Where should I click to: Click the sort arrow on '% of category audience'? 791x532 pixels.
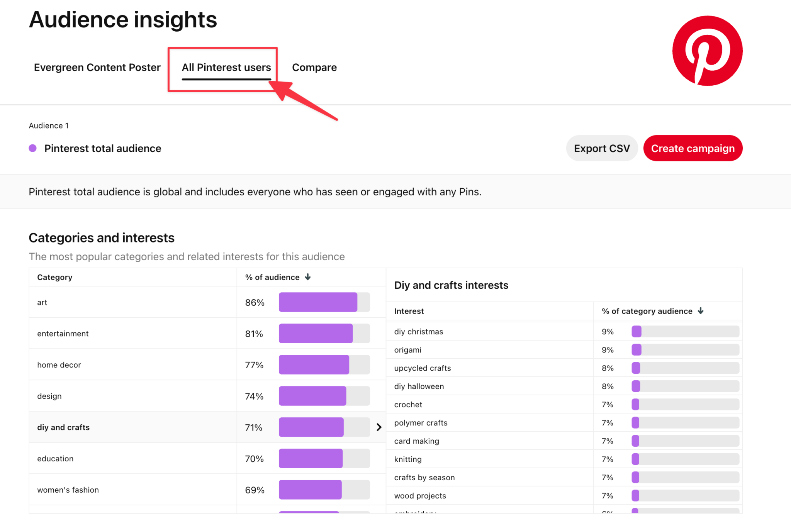[x=701, y=311]
